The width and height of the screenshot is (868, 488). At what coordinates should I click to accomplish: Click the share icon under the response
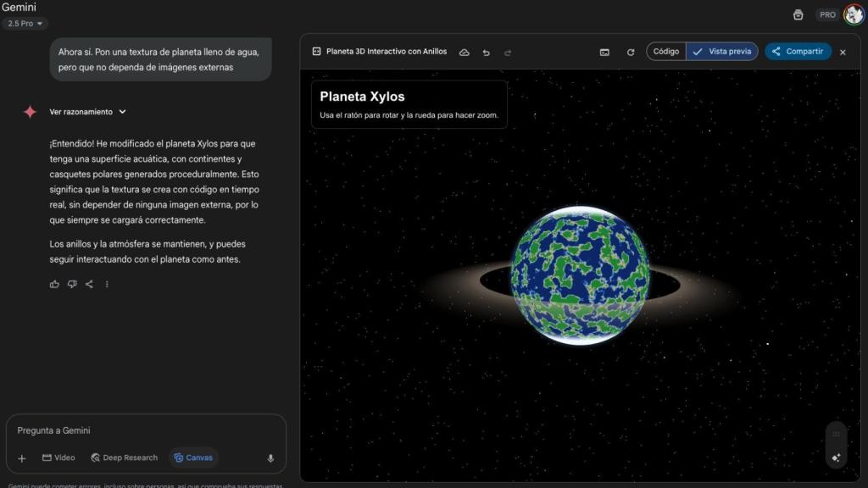point(89,284)
